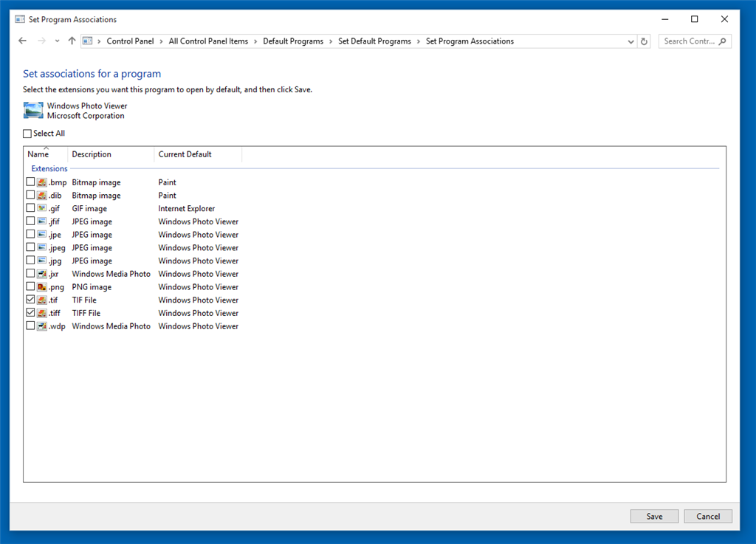This screenshot has width=756, height=544.
Task: Uncheck the .tif extension checkbox
Action: [x=30, y=299]
